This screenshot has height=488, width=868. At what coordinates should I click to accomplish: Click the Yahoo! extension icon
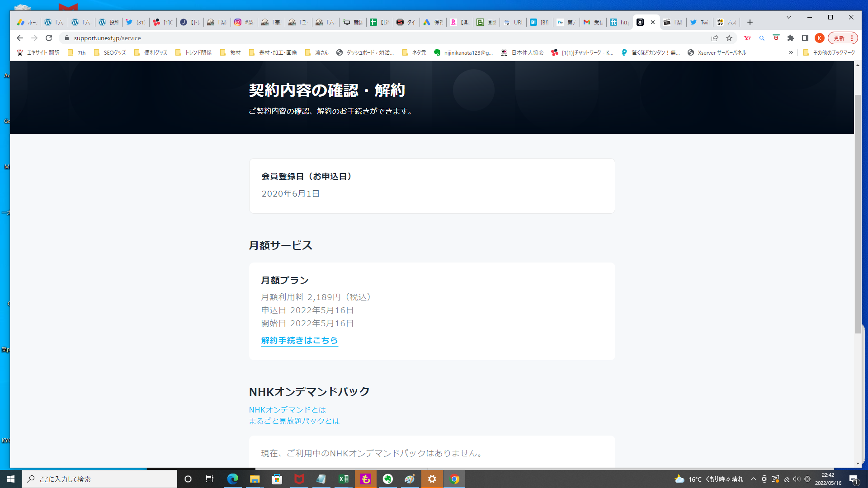(747, 38)
